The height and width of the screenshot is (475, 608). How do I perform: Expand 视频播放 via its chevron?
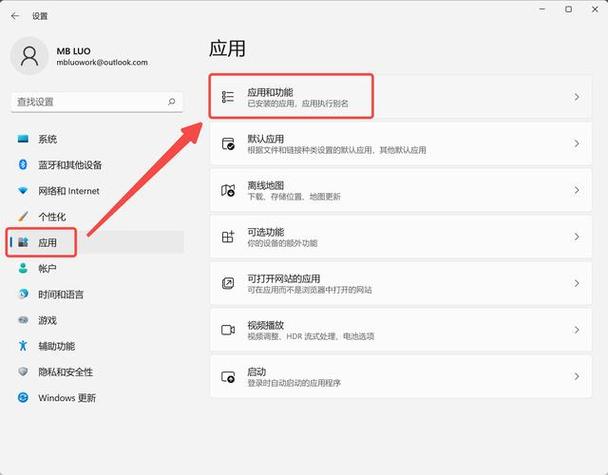[577, 330]
